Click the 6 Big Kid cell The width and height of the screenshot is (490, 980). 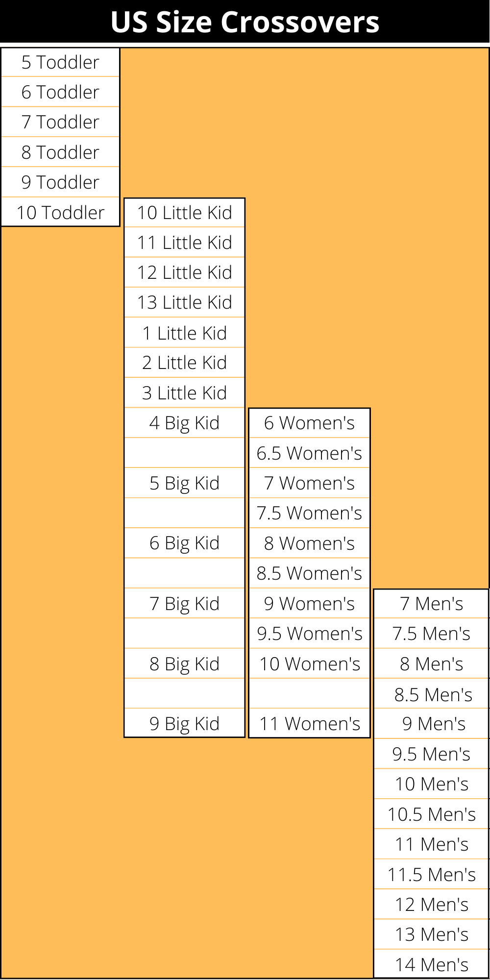[184, 543]
